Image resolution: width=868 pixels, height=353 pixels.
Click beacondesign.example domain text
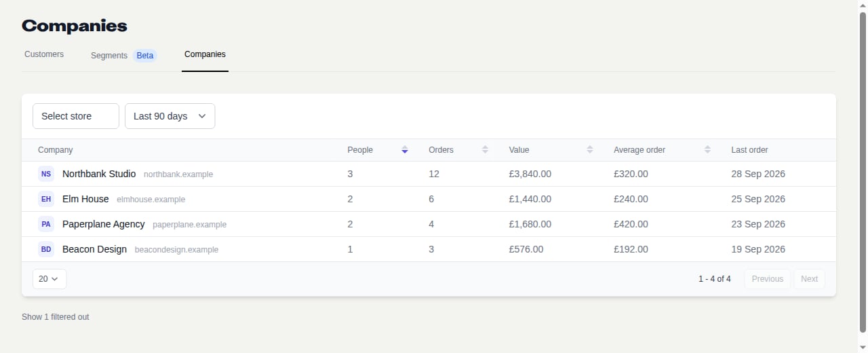click(x=176, y=250)
